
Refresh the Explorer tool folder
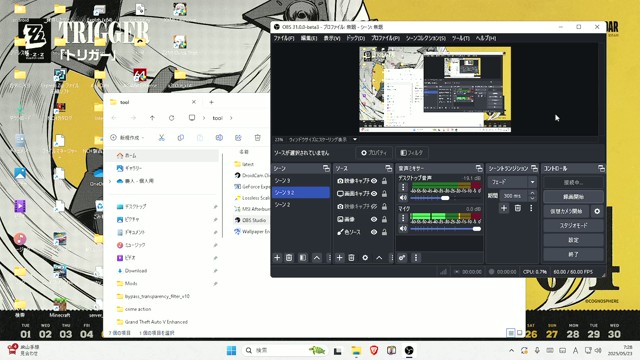click(x=171, y=118)
